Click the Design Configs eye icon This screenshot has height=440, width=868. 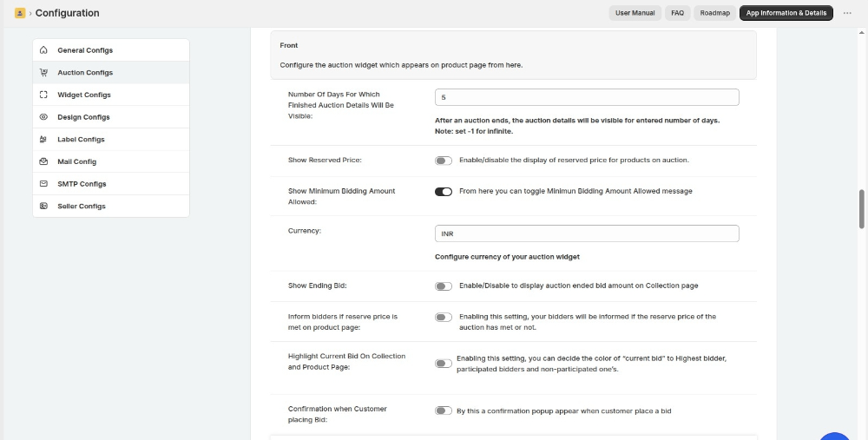coord(43,117)
